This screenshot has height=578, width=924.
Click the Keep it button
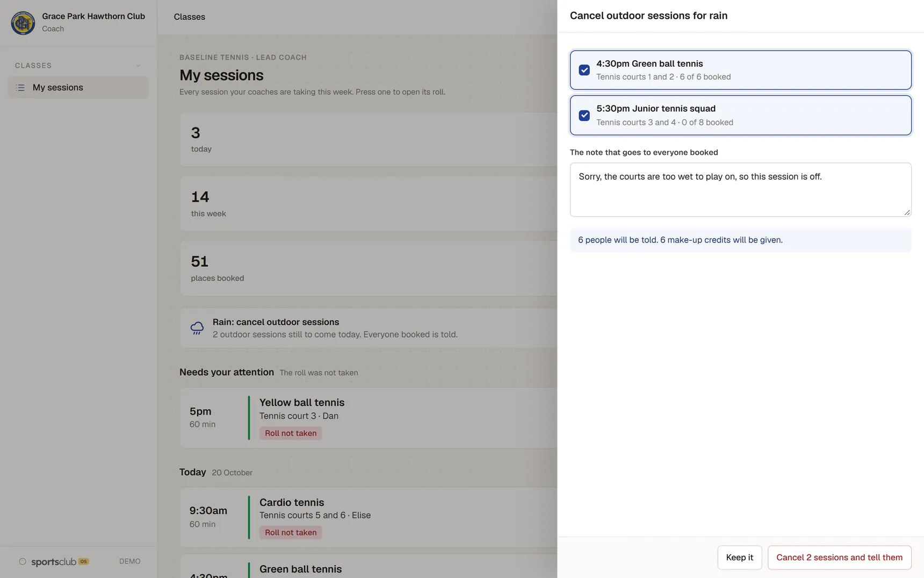(739, 558)
